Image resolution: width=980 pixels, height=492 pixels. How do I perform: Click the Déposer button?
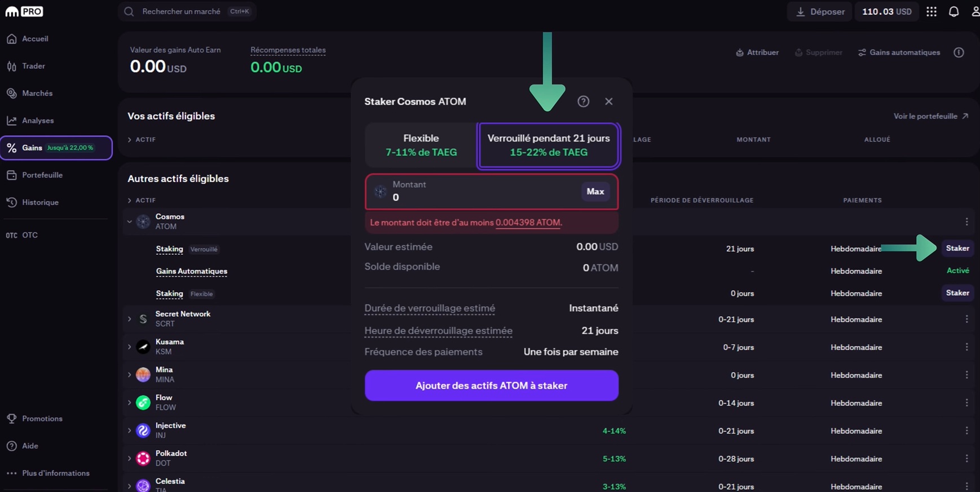pos(819,11)
